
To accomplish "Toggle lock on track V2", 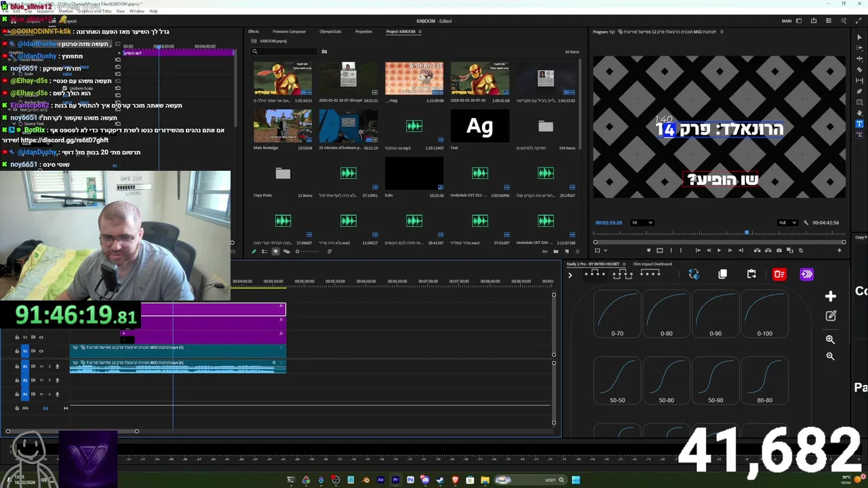I will click(x=17, y=337).
